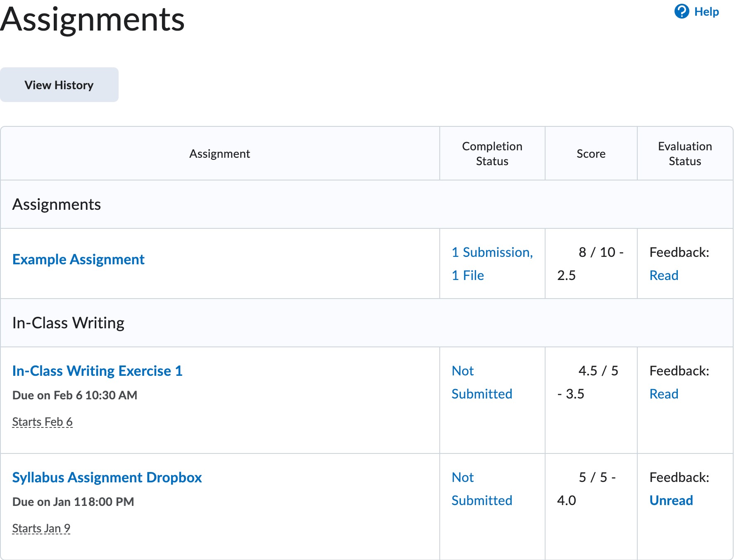Click the View History button
Image resolution: width=734 pixels, height=560 pixels.
59,84
